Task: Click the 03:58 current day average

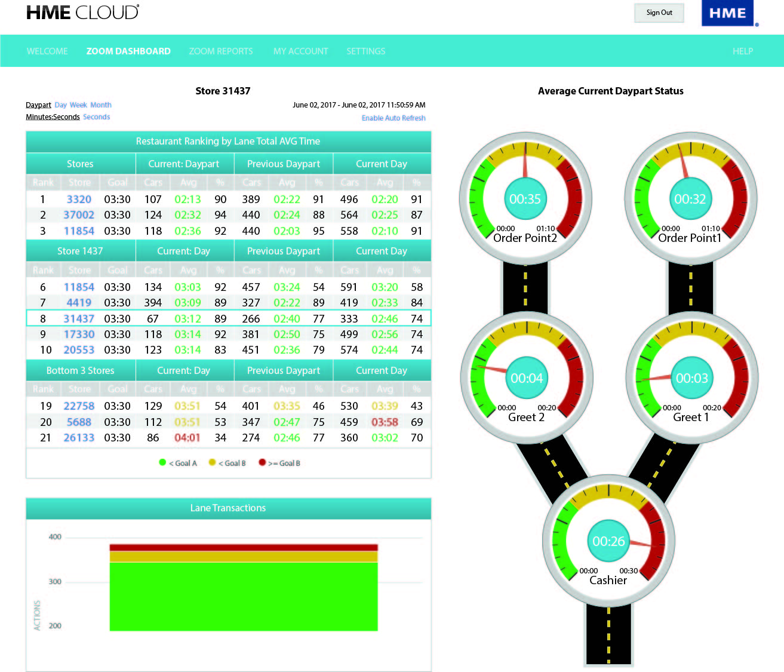Action: [x=385, y=422]
